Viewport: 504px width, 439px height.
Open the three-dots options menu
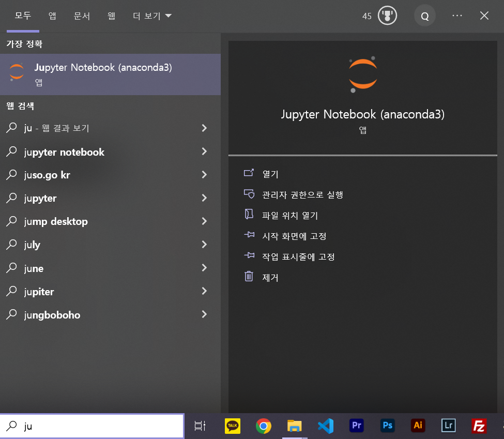click(x=457, y=16)
